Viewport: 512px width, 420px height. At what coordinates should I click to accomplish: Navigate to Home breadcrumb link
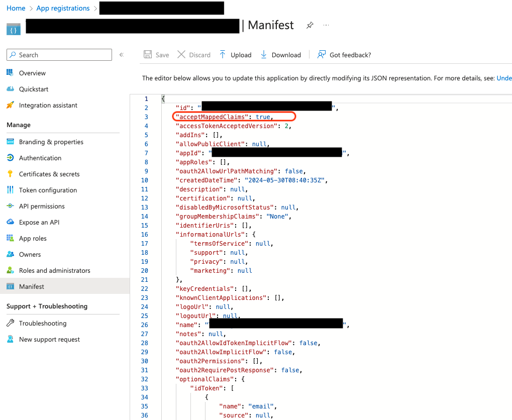16,8
